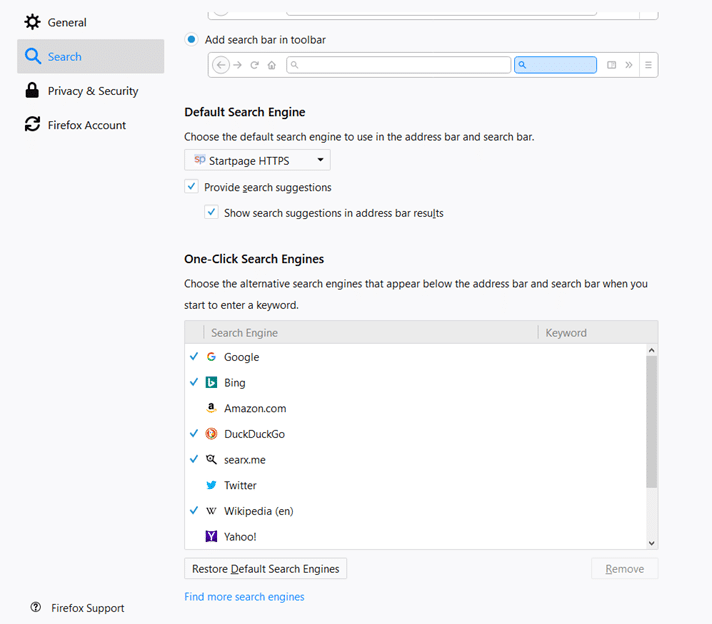Uncheck the DuckDuckGo one-click engine
This screenshot has height=624, width=712.
(x=194, y=434)
